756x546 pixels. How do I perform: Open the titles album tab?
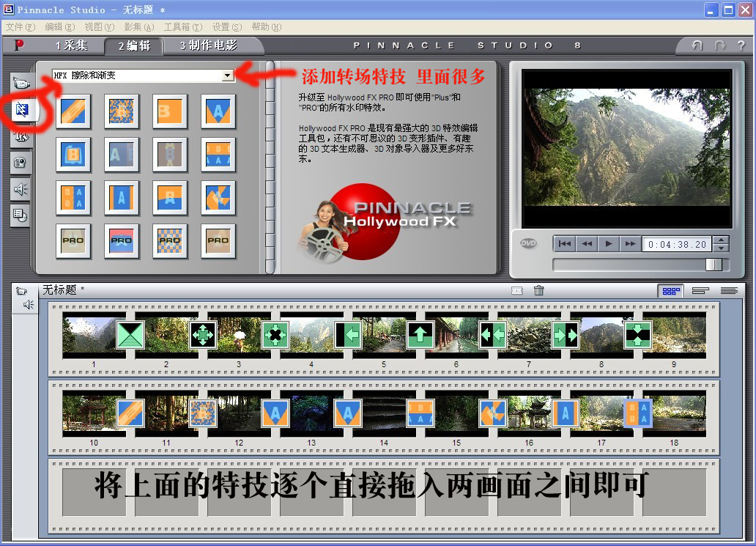click(21, 137)
